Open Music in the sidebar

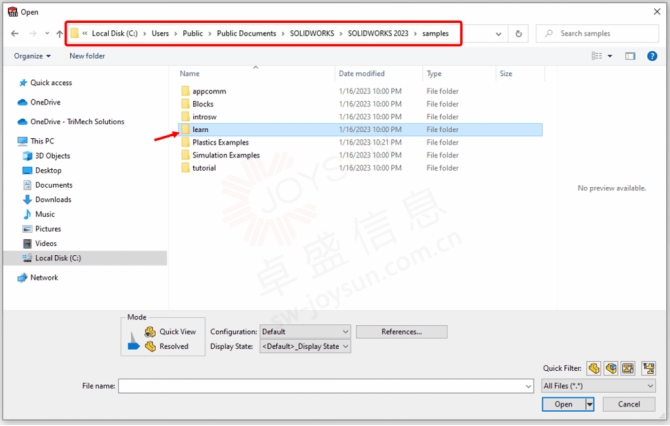point(45,214)
